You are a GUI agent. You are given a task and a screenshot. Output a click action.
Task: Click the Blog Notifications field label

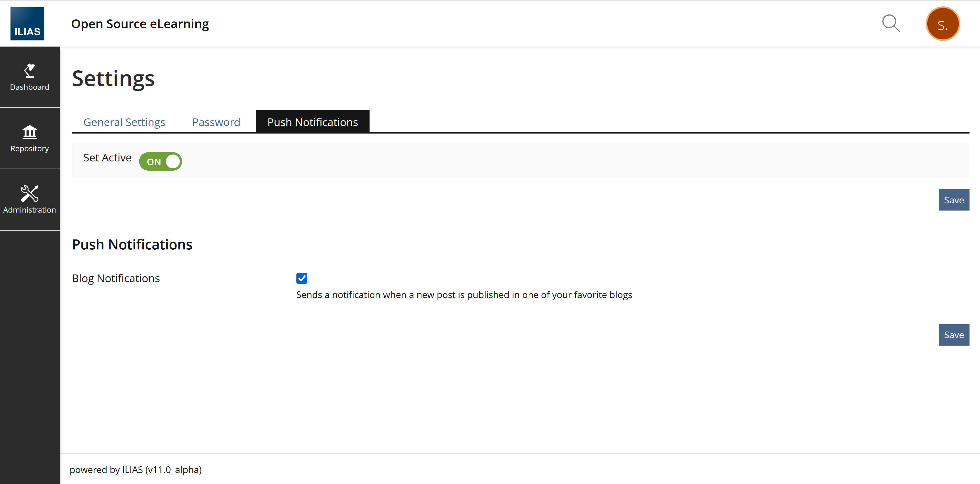click(x=116, y=279)
